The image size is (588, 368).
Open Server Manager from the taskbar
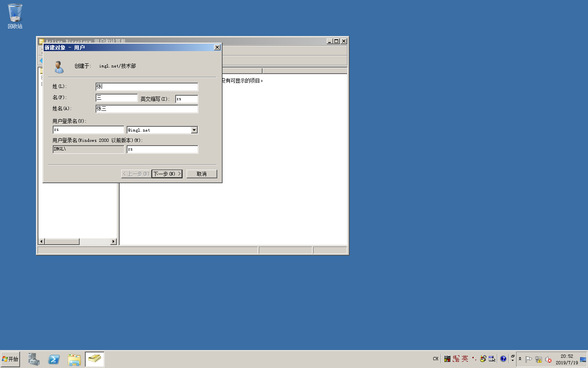33,359
